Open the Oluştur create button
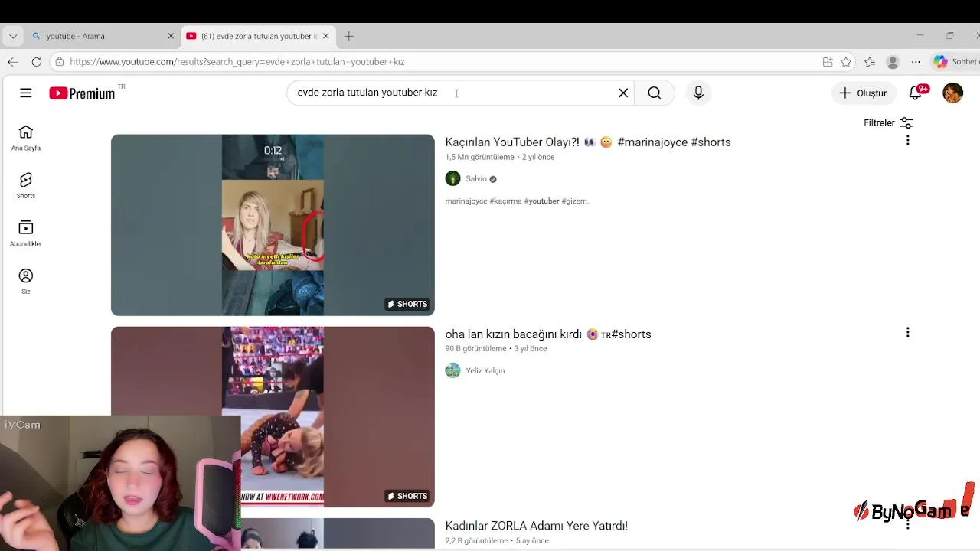 tap(863, 93)
